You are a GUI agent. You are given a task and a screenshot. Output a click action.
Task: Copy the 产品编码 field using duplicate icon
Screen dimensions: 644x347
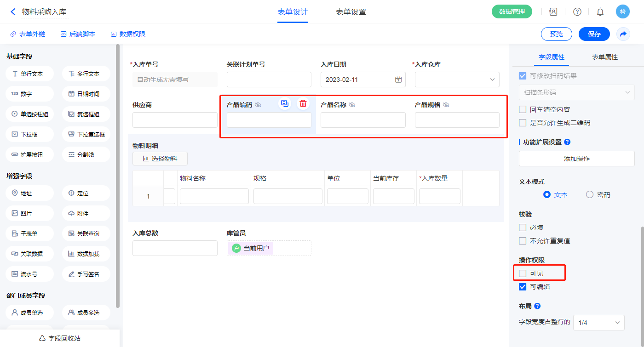[285, 103]
